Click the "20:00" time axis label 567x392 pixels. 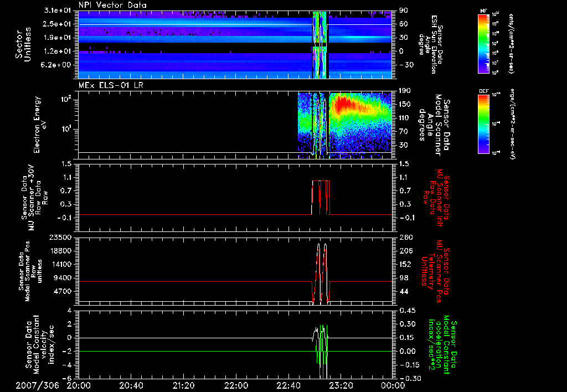pyautogui.click(x=79, y=386)
